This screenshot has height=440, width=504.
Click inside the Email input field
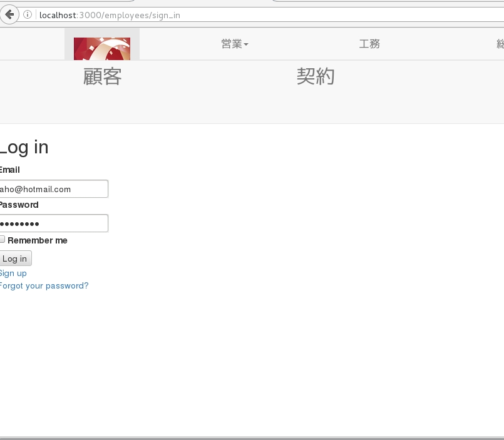pyautogui.click(x=53, y=188)
